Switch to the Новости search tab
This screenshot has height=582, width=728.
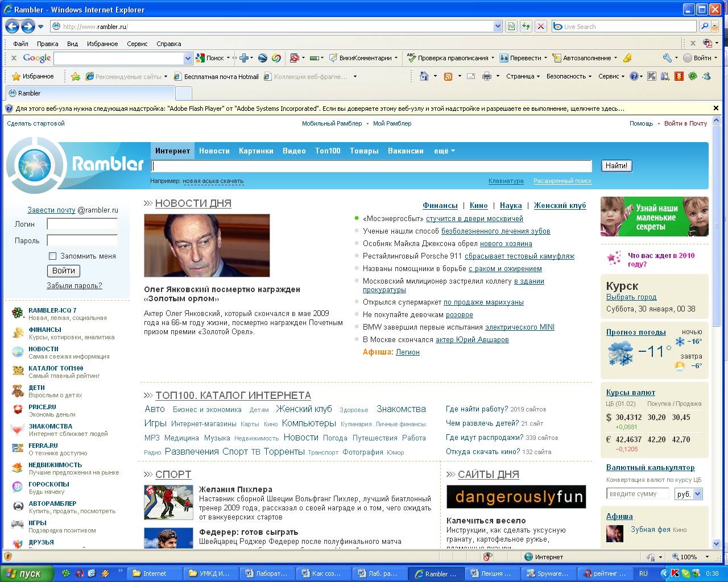coord(214,151)
